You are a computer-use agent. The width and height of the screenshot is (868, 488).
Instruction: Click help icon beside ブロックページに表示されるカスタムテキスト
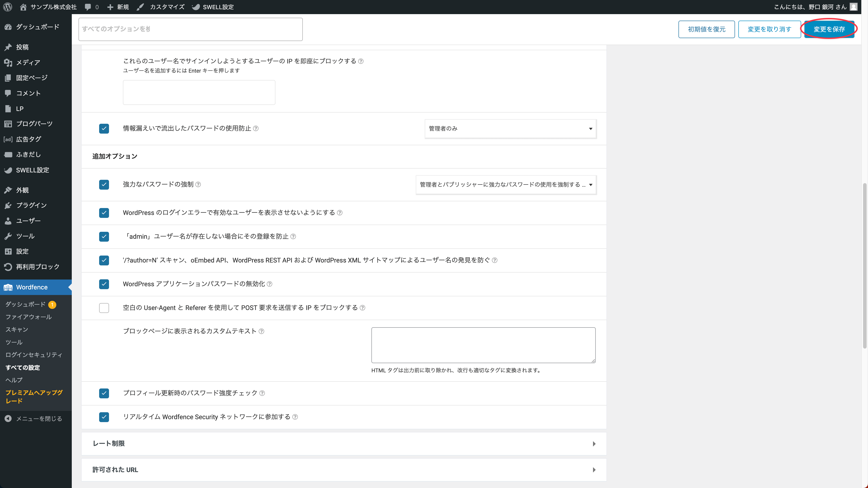pos(262,331)
